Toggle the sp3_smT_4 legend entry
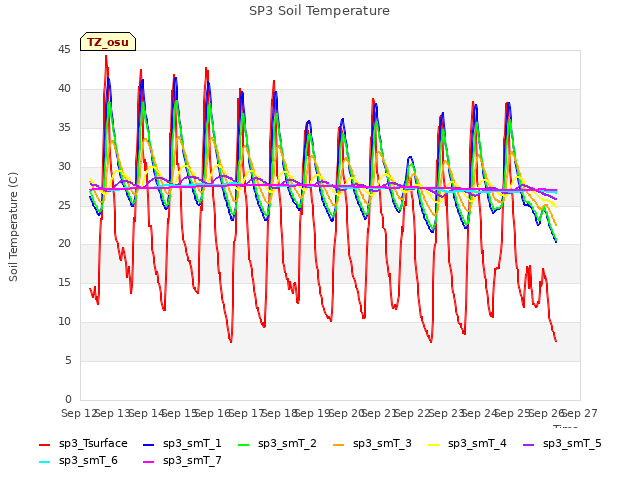 click(x=467, y=444)
